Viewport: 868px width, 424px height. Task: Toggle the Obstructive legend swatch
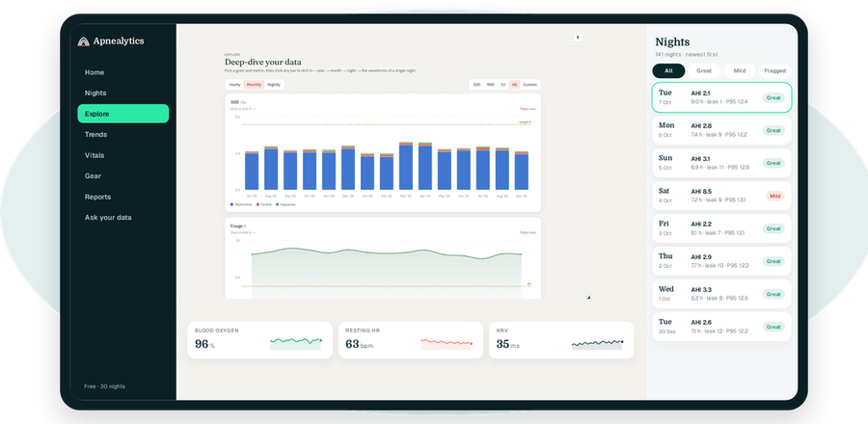(231, 204)
